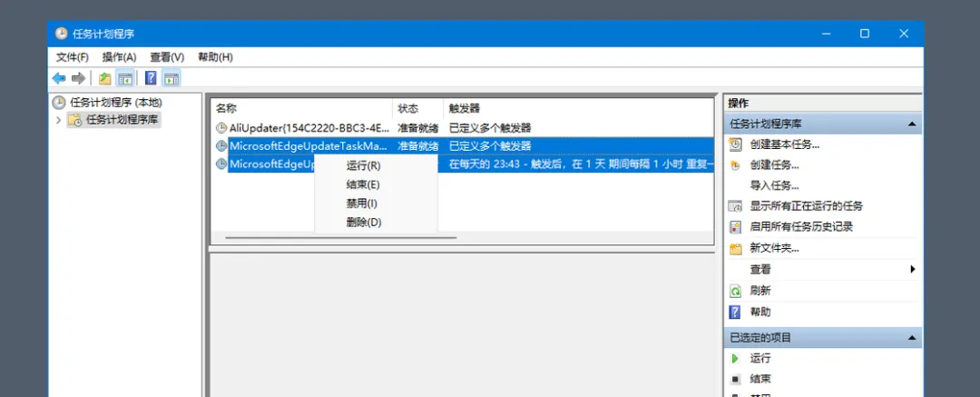Click 刷新 action link
980x397 pixels.
click(x=760, y=291)
